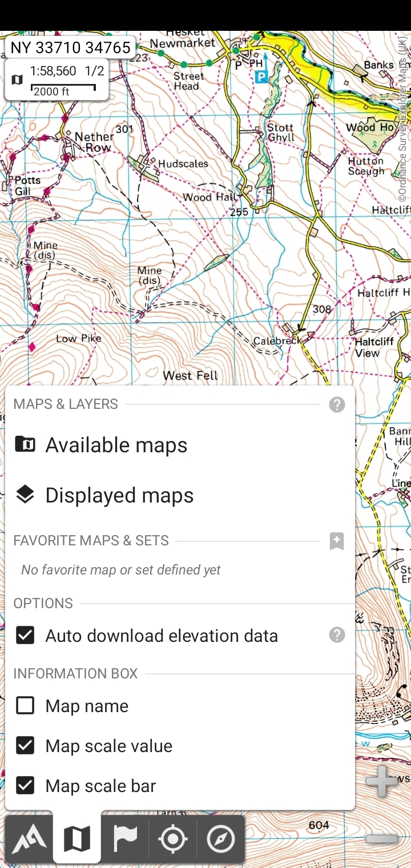Open Displayed maps
Viewport: 411px width, 868px height.
(x=119, y=495)
